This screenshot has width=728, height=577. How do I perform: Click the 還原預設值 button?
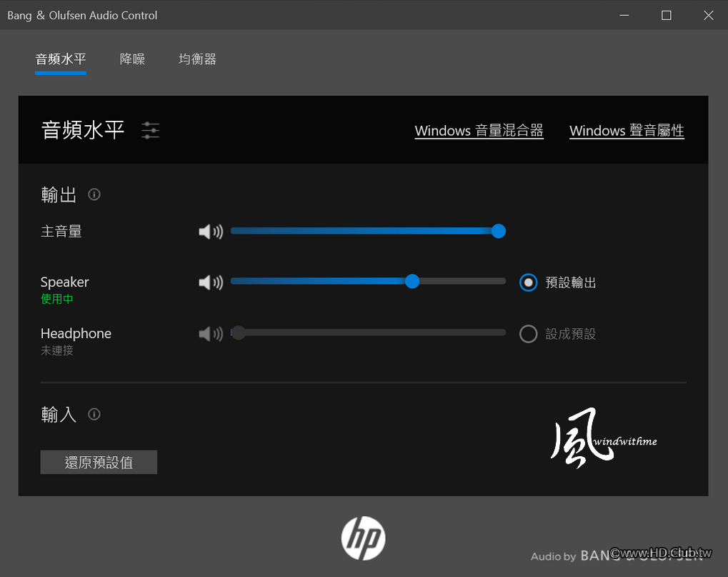coord(99,463)
